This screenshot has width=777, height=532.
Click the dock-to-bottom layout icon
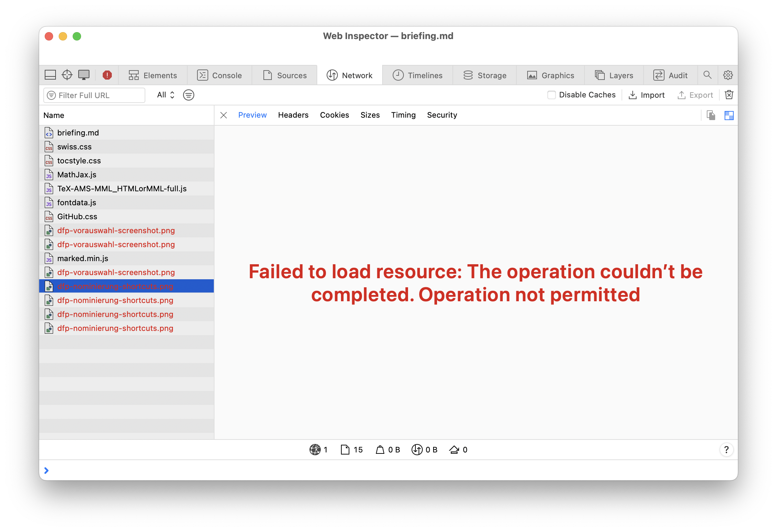[x=50, y=75]
